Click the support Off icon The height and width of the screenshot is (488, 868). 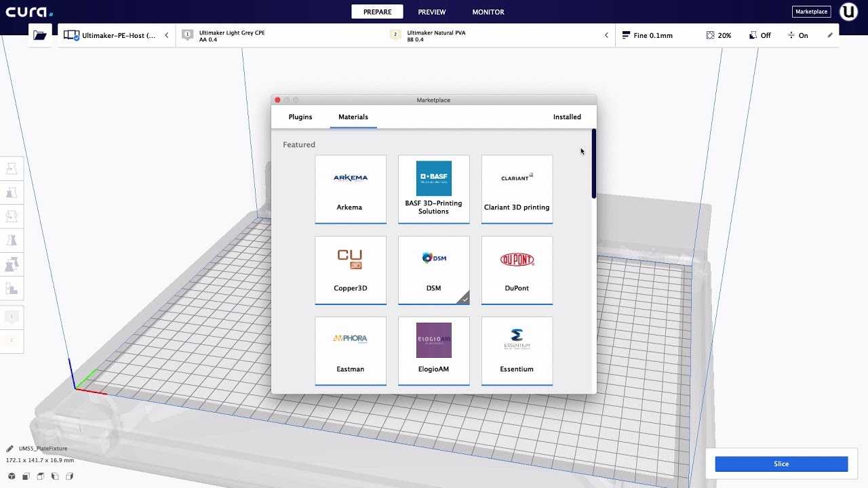753,35
